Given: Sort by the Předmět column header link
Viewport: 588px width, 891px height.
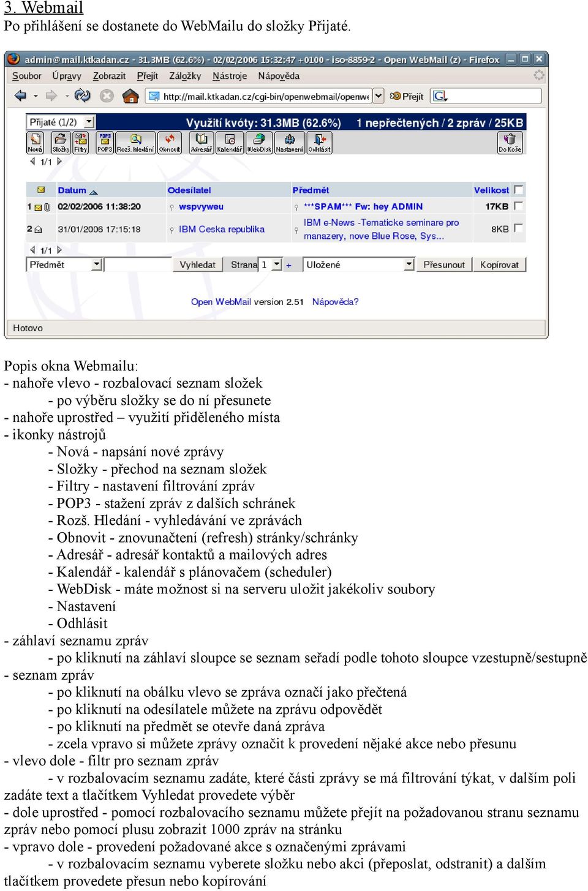Looking at the screenshot, I should point(311,190).
